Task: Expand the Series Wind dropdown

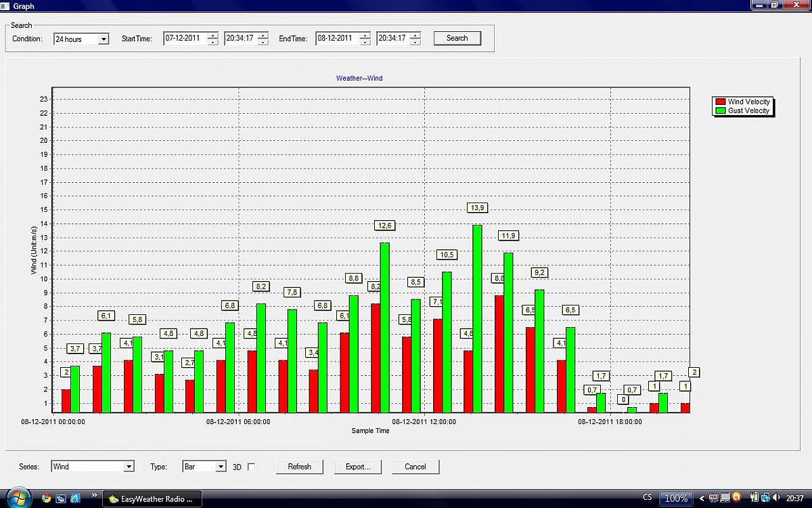Action: (129, 467)
